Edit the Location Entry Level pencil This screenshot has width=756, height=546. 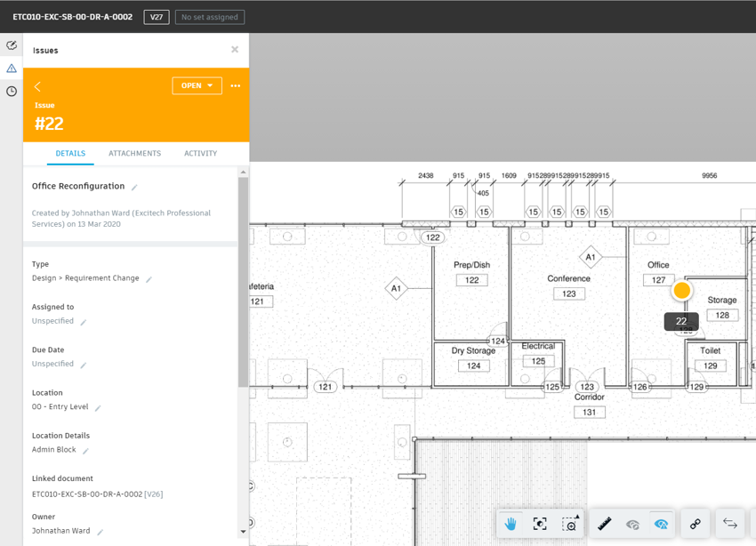(98, 408)
